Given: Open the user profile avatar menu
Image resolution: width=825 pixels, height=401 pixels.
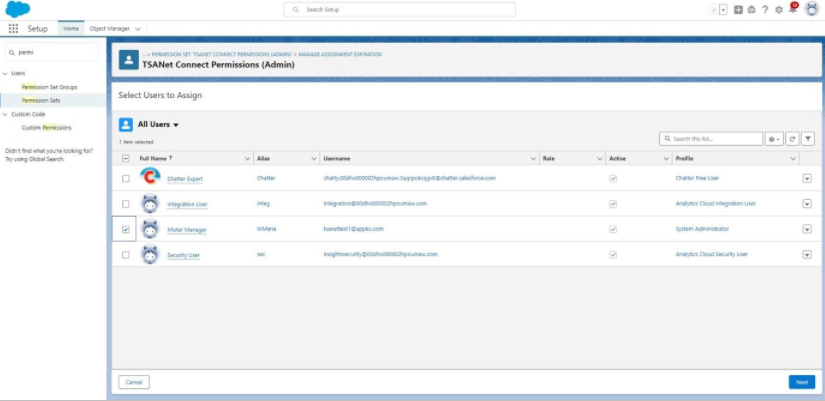Looking at the screenshot, I should (810, 9).
